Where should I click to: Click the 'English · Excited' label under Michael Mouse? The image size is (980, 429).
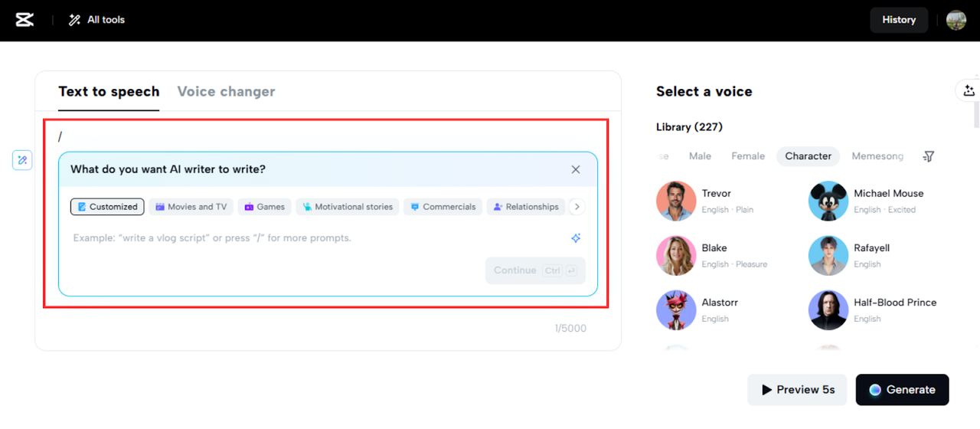(884, 210)
